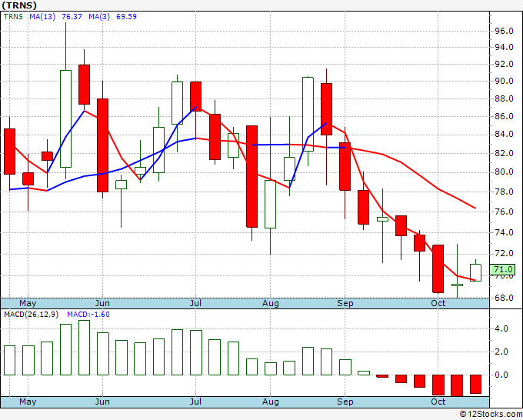523x420 pixels.
Task: Click the 92.0 price axis label
Action: click(504, 64)
